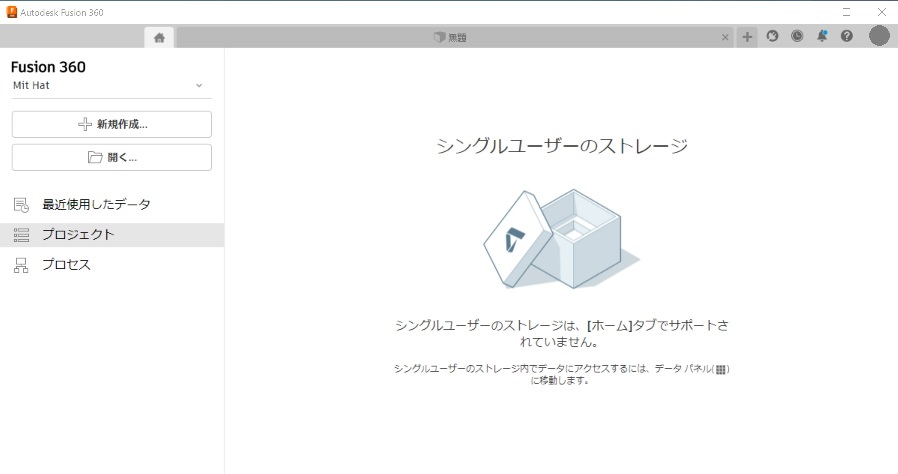Screen dimensions: 898x474
Task: Open the job status clock icon
Action: [x=797, y=36]
